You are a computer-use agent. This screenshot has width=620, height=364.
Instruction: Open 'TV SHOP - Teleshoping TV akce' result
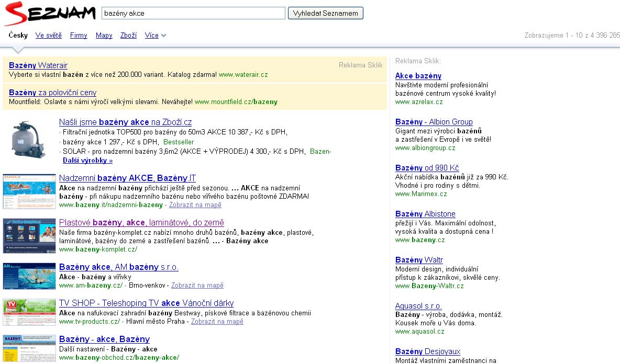(146, 303)
